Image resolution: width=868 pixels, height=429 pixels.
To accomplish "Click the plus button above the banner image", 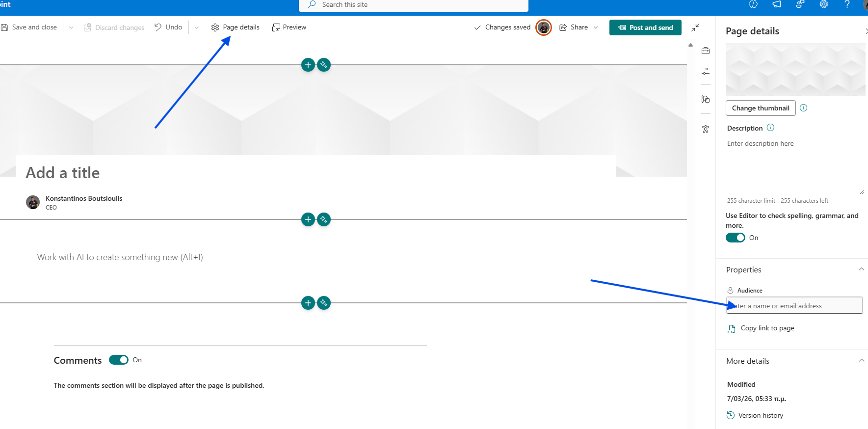I will [308, 65].
